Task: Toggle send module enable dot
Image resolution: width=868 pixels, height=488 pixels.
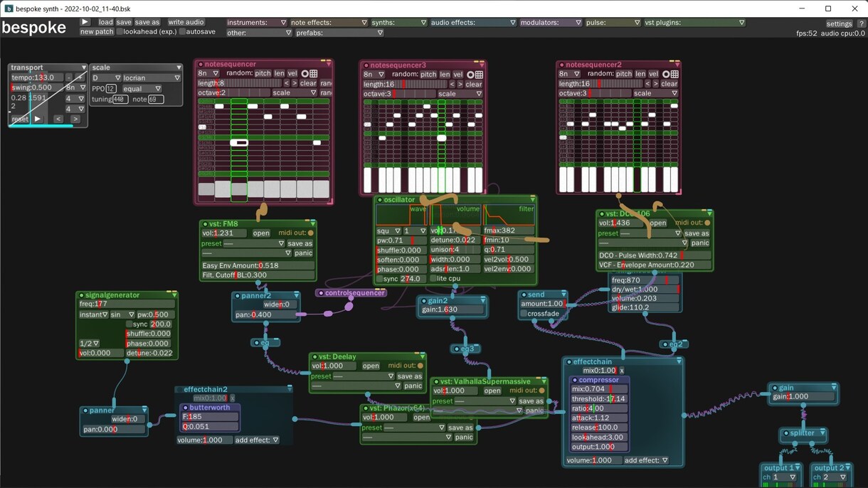Action: [524, 295]
